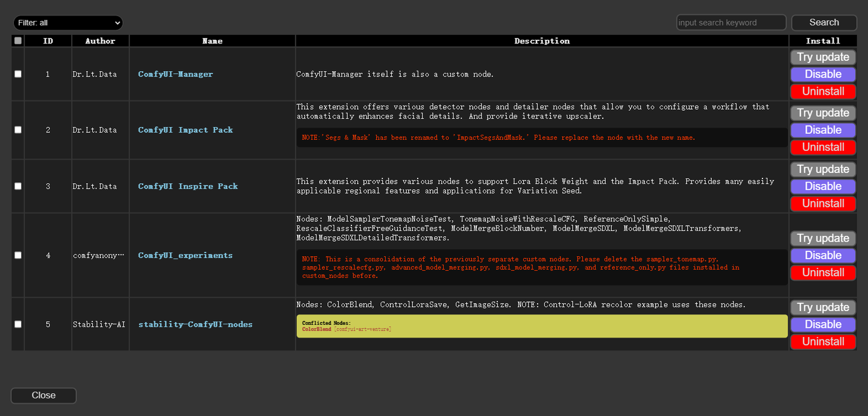Screen dimensions: 868x416
Task: Try update for stability-ComfyUI-nodes
Action: [x=823, y=307]
